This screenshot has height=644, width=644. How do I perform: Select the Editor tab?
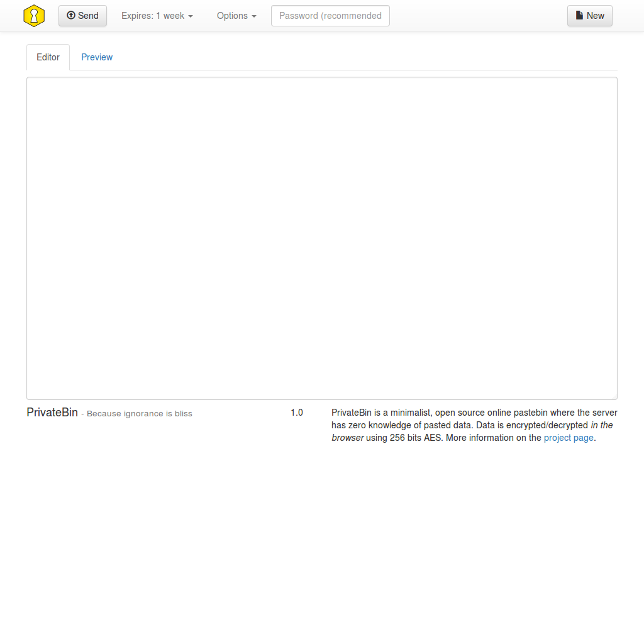tap(48, 57)
